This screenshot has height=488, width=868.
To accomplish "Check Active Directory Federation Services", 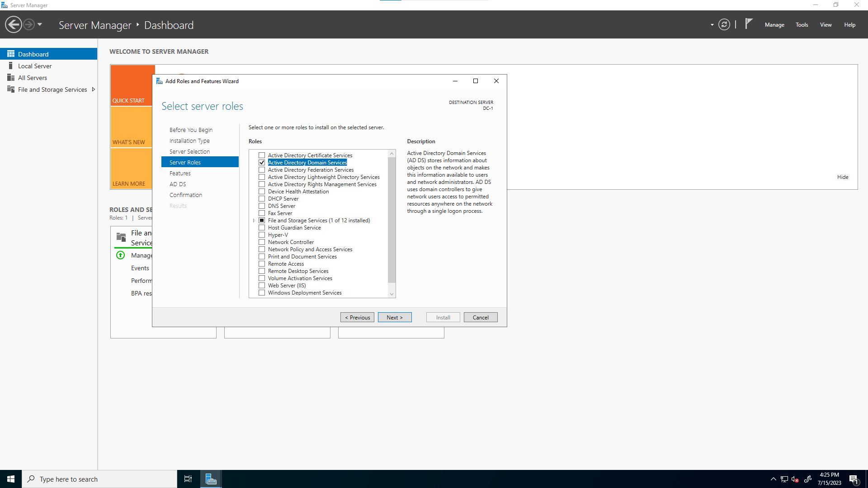I will click(262, 170).
